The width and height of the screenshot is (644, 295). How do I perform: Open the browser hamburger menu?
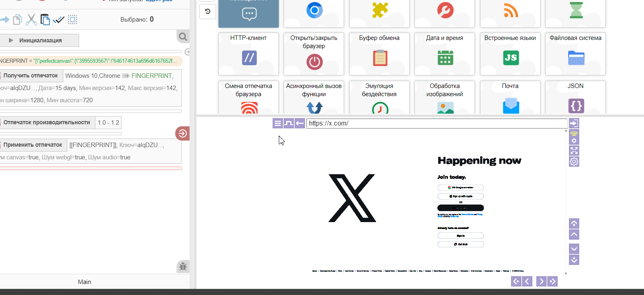click(x=278, y=123)
